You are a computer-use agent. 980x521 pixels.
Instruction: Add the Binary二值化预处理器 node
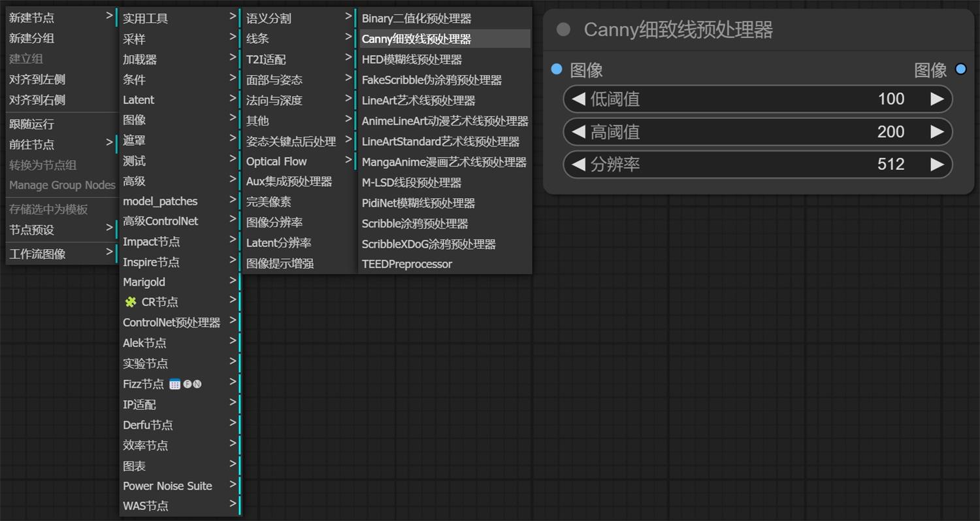[445, 19]
